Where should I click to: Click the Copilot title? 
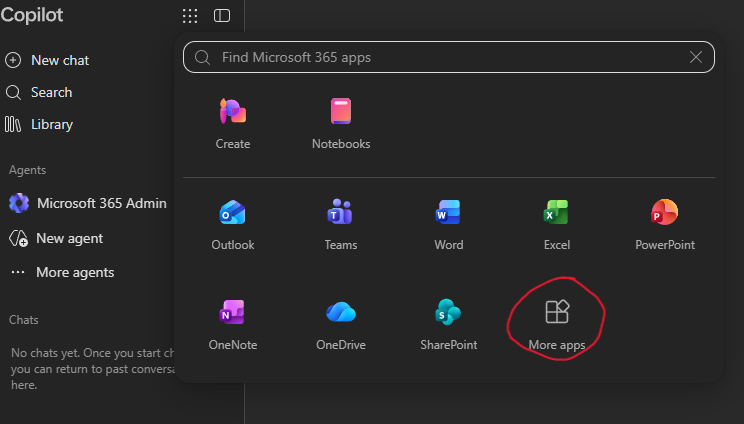point(32,15)
